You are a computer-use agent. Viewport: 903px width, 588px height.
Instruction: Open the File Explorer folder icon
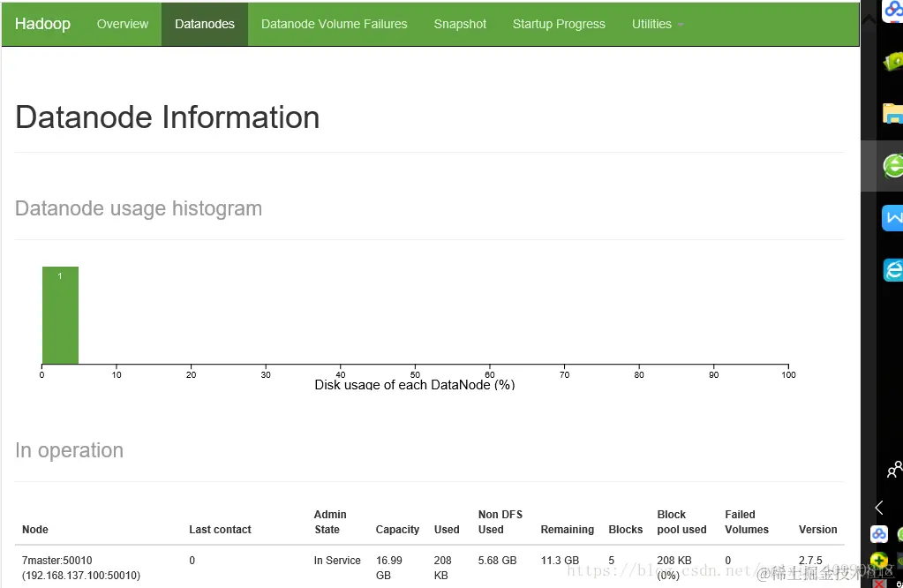click(892, 113)
